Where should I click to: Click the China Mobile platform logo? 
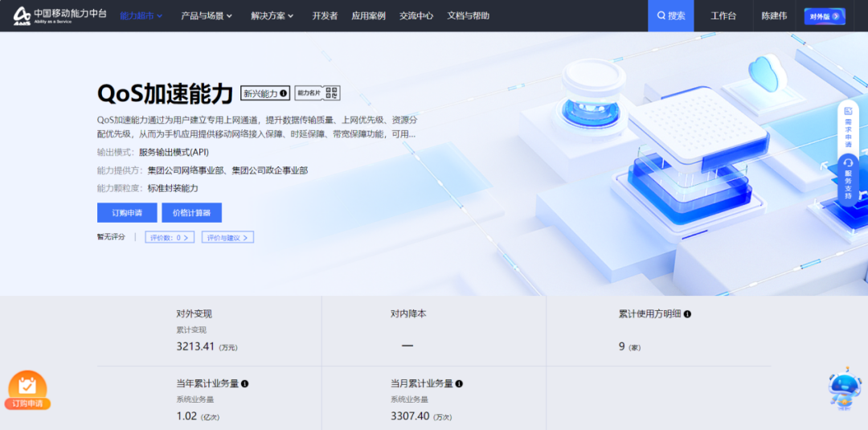click(59, 15)
